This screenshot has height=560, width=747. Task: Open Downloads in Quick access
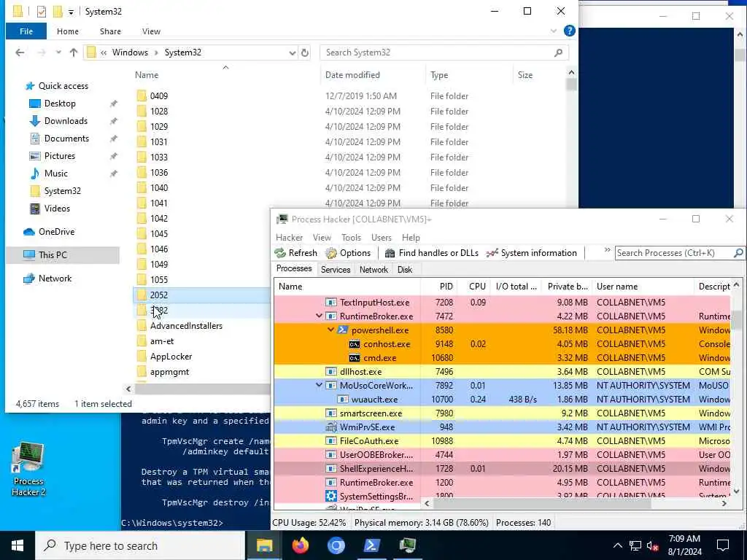point(66,121)
